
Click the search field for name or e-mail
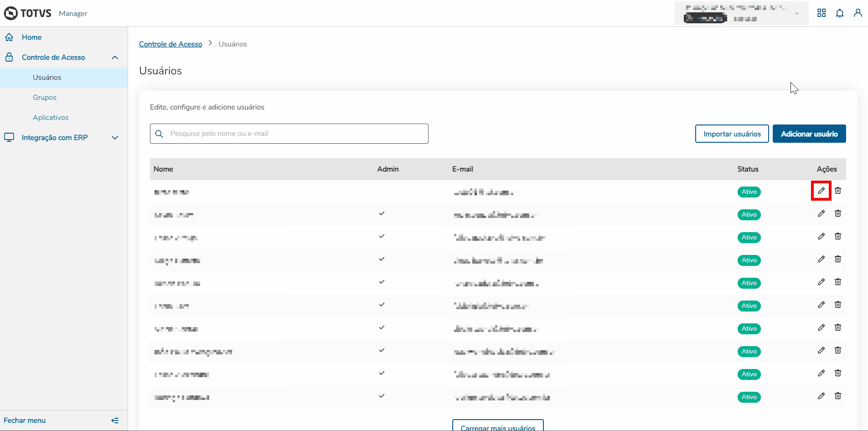point(296,134)
